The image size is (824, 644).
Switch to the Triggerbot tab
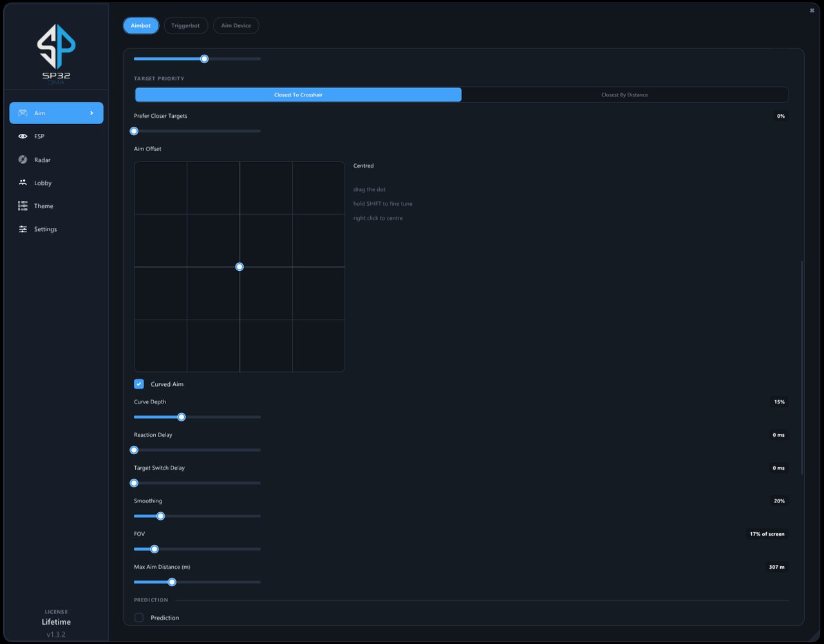pyautogui.click(x=185, y=26)
